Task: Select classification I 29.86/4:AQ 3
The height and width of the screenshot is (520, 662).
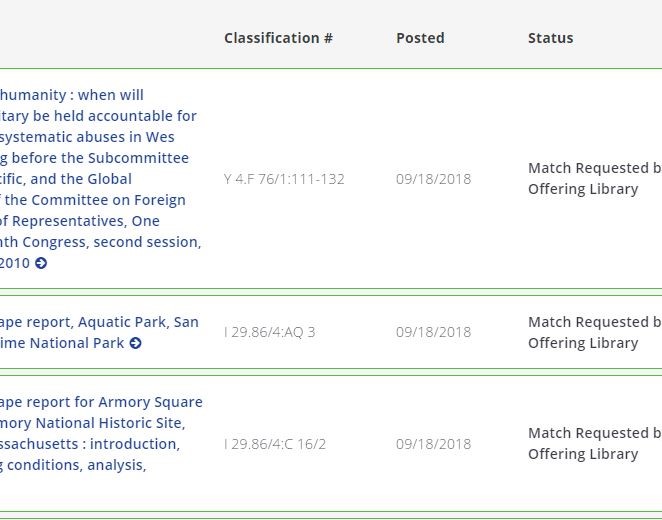Action: click(269, 332)
